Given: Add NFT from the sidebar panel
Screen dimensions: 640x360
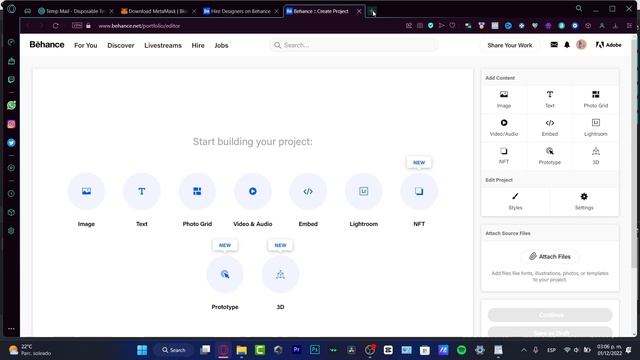Looking at the screenshot, I should [x=504, y=156].
